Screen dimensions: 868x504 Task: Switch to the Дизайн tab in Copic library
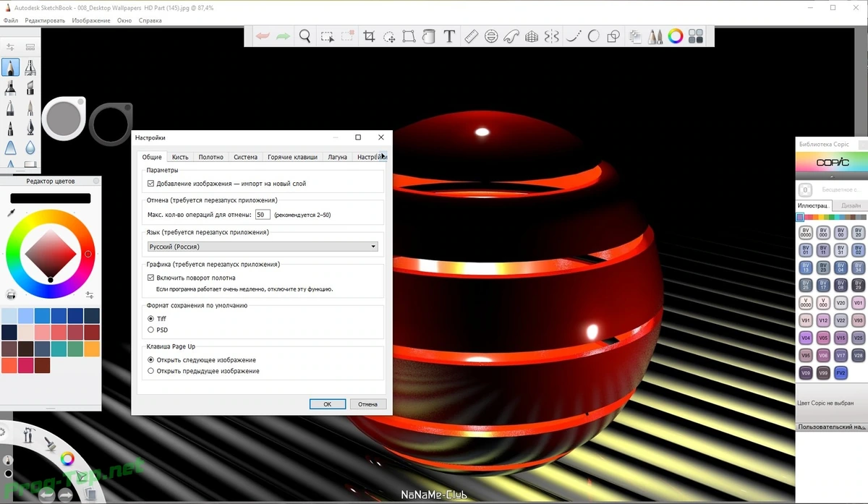(851, 205)
